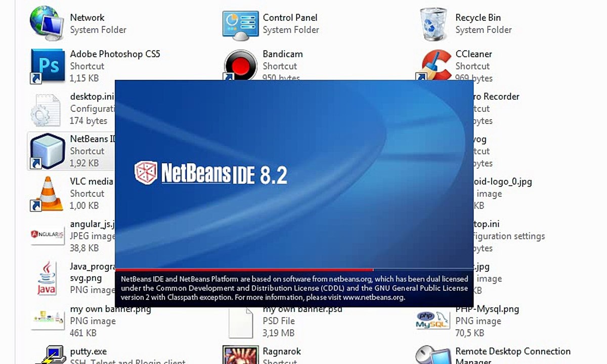Select the VLC media traffic cone icon

pos(47,194)
